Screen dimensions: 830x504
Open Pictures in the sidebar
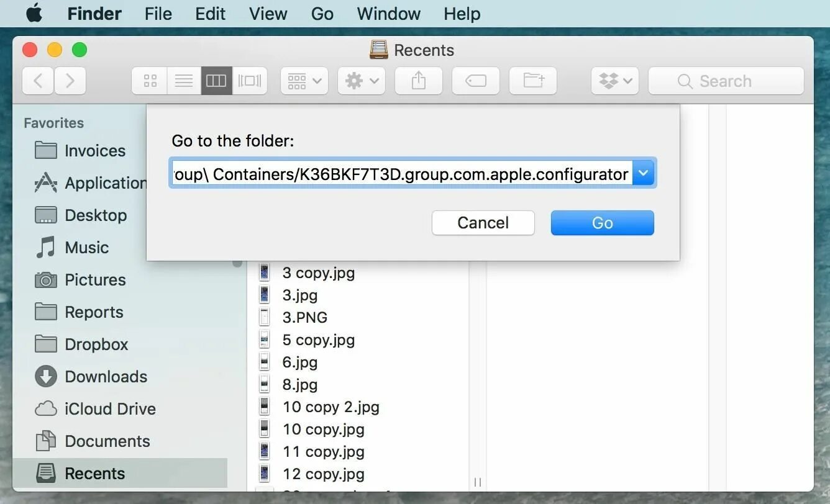tap(80, 279)
